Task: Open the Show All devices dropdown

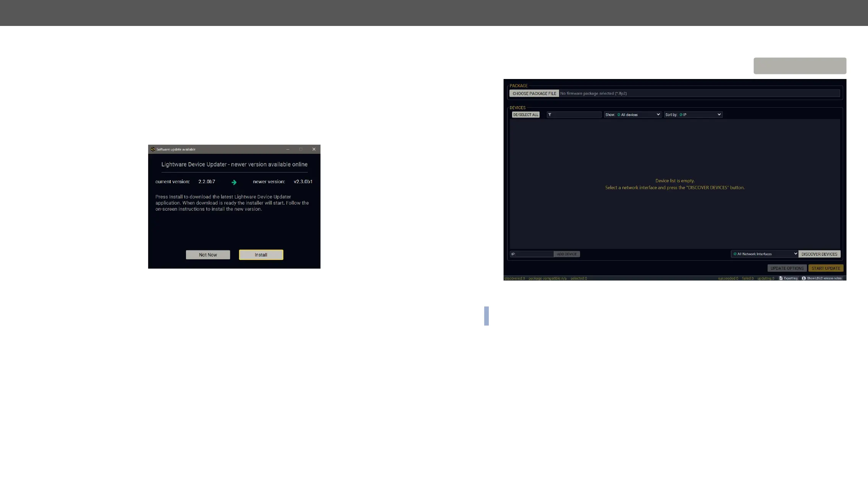Action: click(633, 114)
